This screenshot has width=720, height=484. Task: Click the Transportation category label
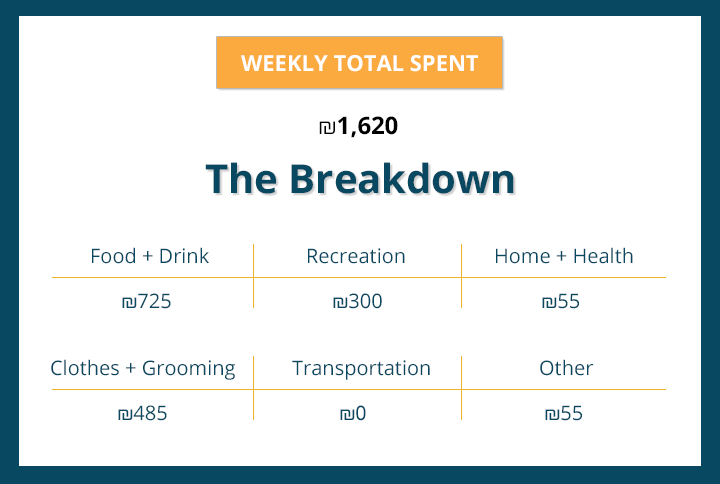[361, 368]
